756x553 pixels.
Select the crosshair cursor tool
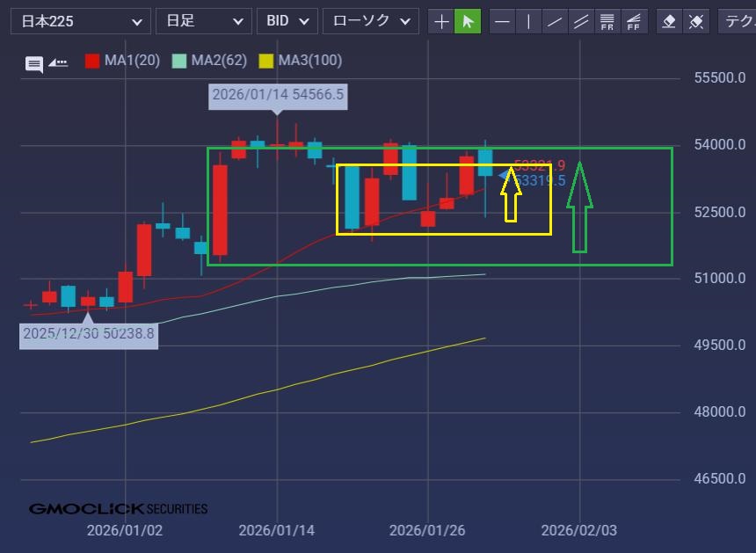[441, 21]
